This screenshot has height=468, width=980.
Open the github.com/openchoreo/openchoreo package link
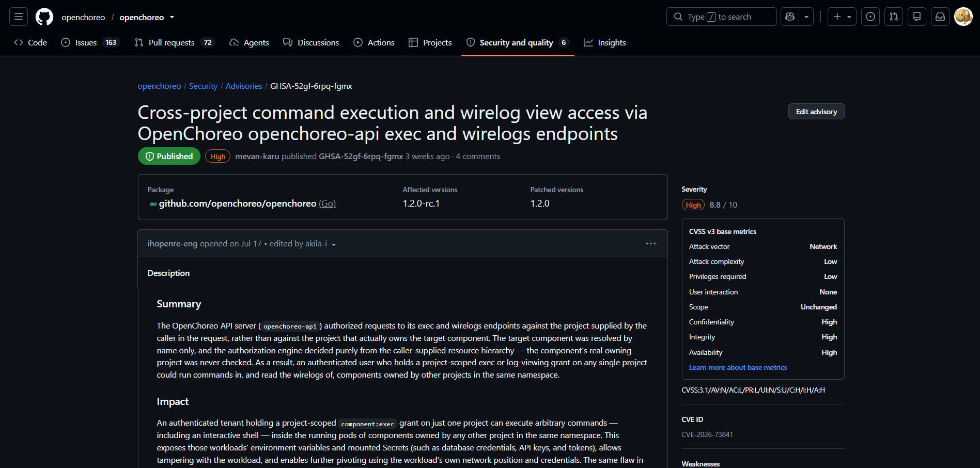[238, 204]
